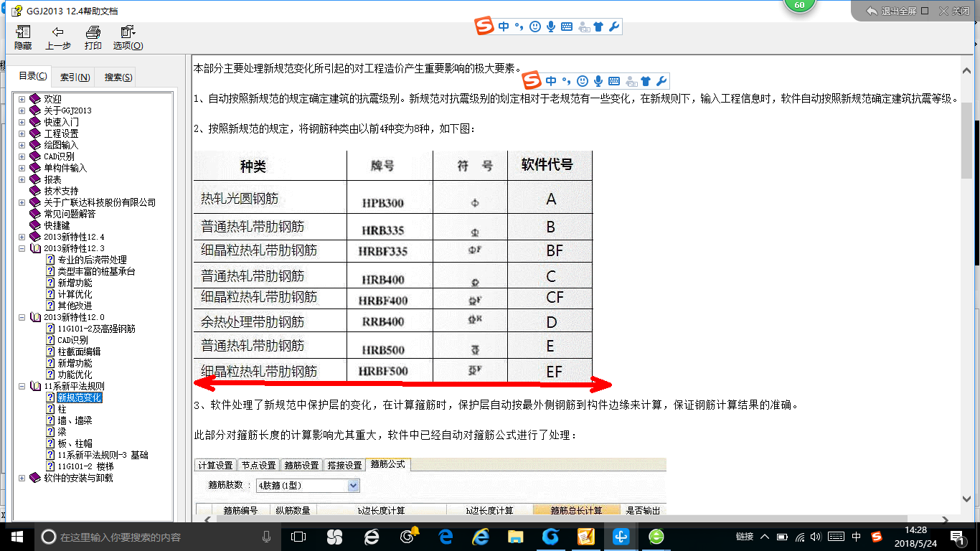Click the Cortana microphone icon
The height and width of the screenshot is (551, 980).
[267, 536]
